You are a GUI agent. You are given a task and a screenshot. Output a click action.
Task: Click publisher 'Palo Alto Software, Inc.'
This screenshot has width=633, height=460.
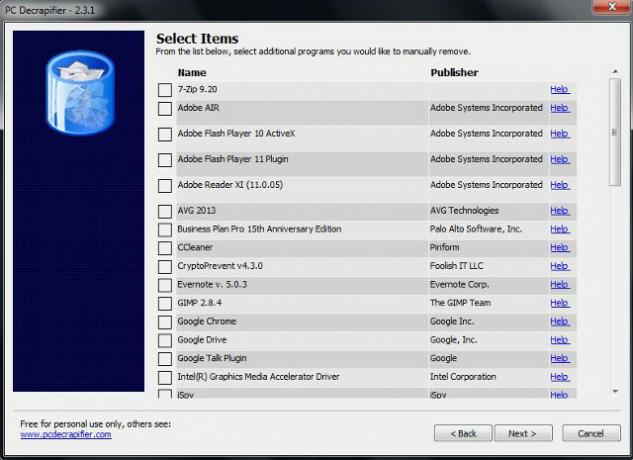[x=476, y=229]
